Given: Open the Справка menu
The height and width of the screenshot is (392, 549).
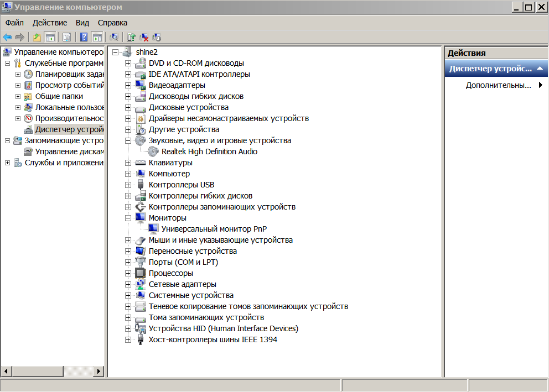Looking at the screenshot, I should (x=112, y=23).
